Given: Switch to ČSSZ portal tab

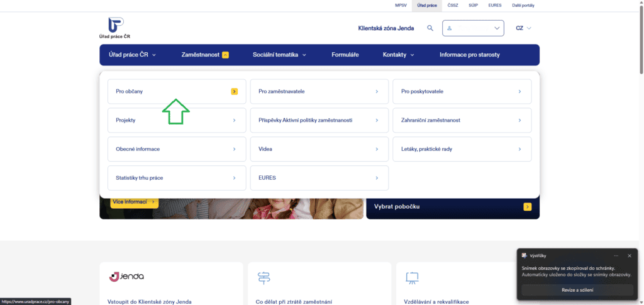Looking at the screenshot, I should [x=453, y=5].
